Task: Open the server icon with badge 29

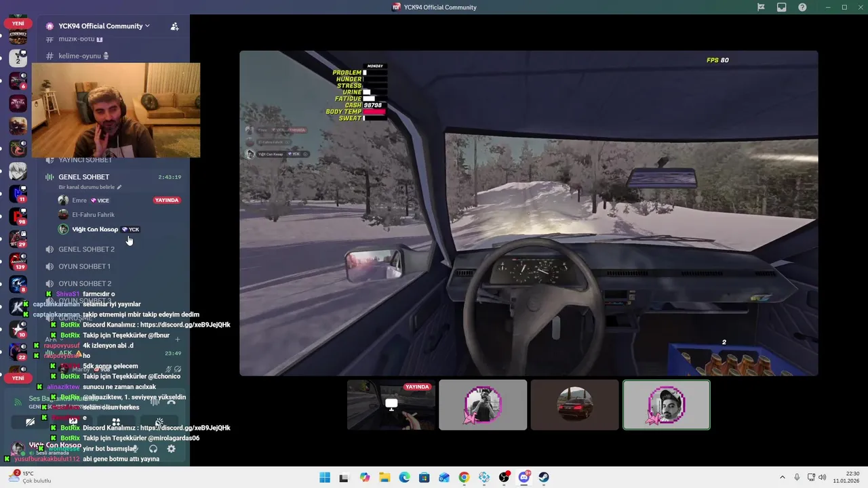Action: 18,239
